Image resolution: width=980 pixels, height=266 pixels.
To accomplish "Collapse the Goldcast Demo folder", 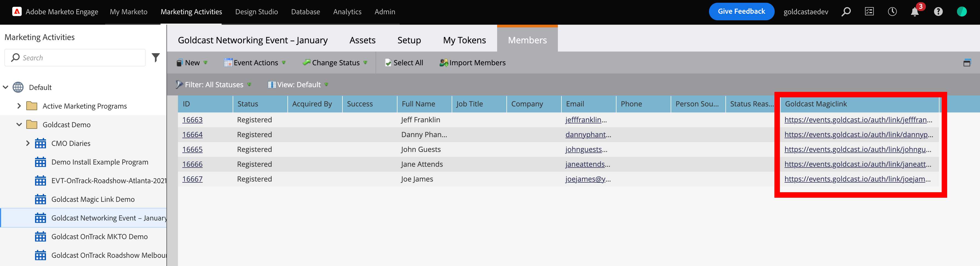I will click(x=19, y=124).
